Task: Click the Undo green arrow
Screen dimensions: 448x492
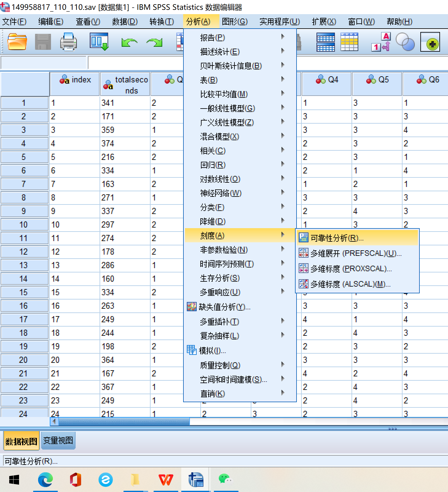Action: [129, 42]
